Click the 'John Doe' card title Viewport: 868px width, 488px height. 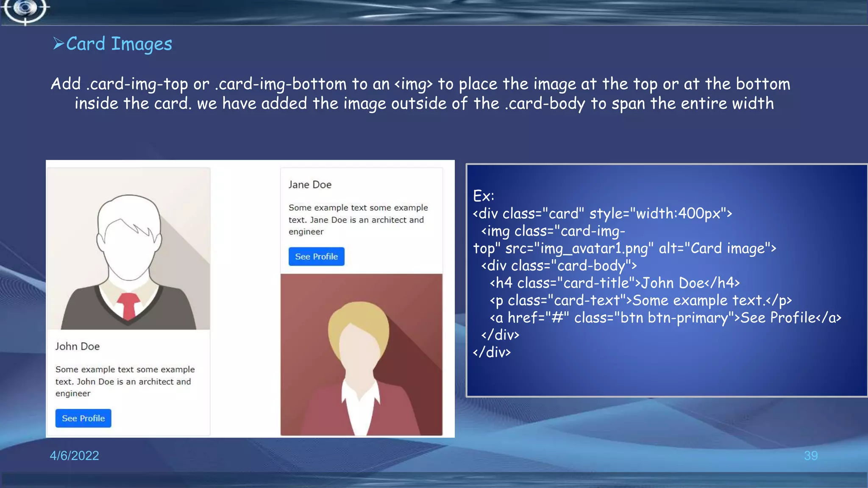[78, 346]
